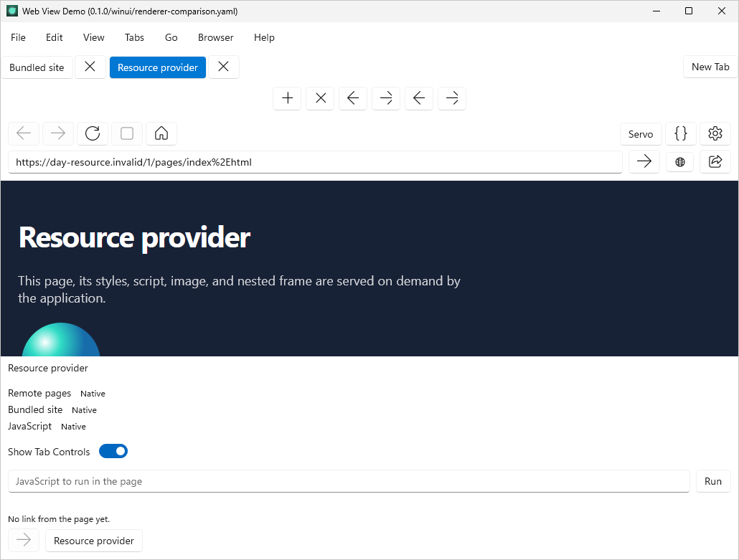
Task: Click the large 'Resource provider' page heading
Action: point(135,237)
